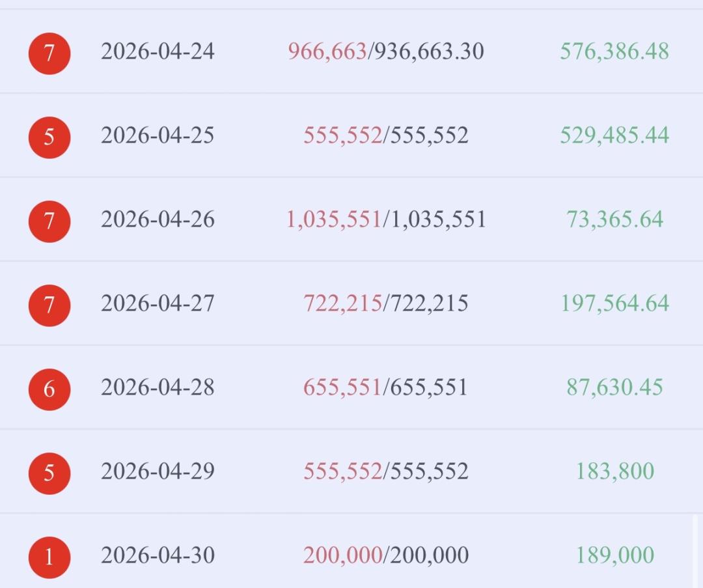Tap the red 7 badge beside 2026-04-26
This screenshot has height=588, width=703.
(x=49, y=221)
